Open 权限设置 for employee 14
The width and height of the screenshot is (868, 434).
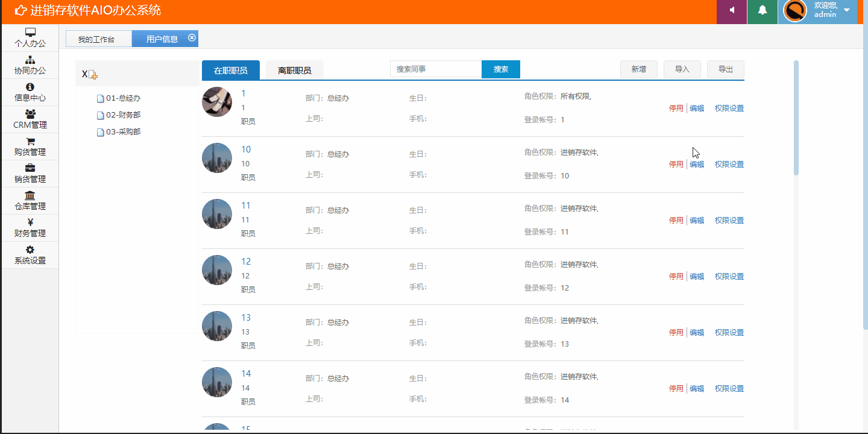click(729, 389)
